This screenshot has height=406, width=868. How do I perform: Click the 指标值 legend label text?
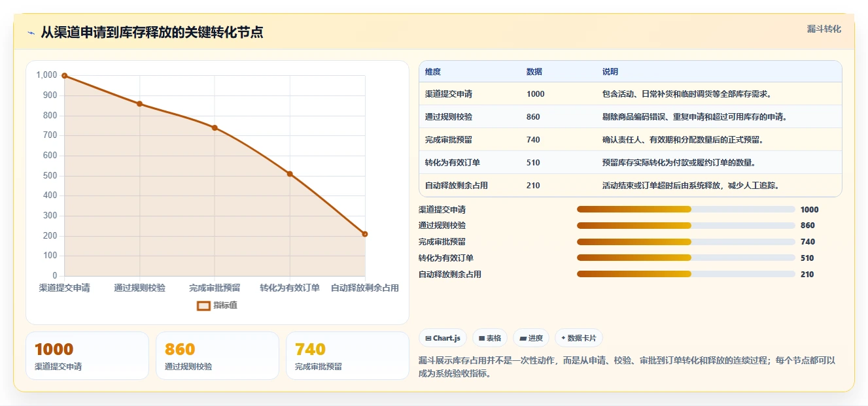pyautogui.click(x=225, y=305)
